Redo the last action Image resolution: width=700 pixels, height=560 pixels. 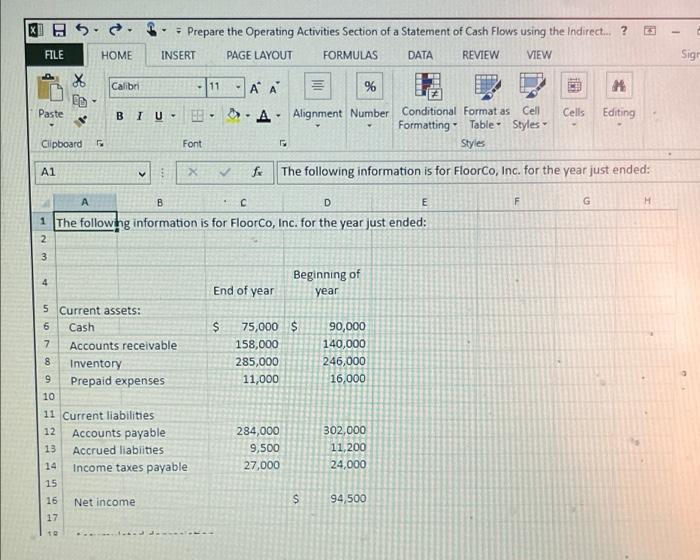coord(115,30)
